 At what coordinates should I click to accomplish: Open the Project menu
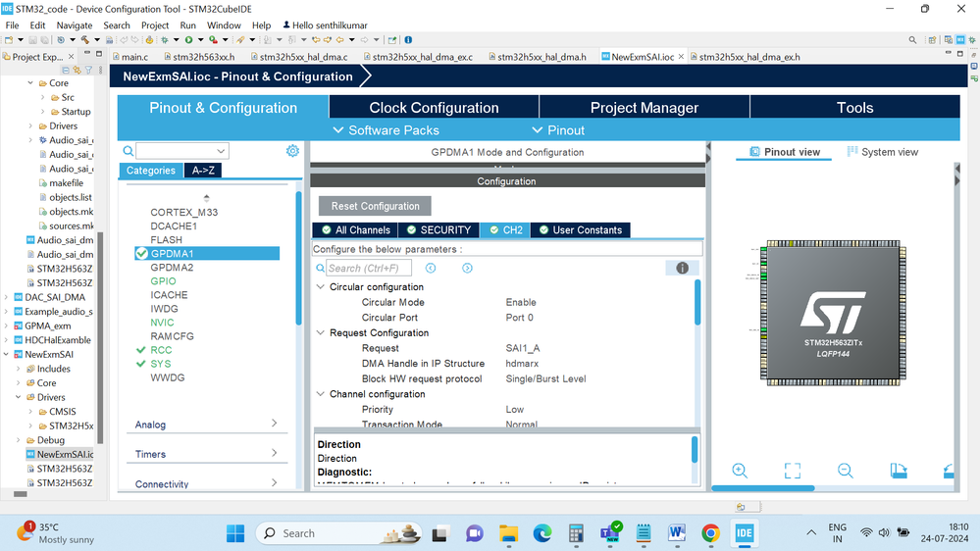154,25
